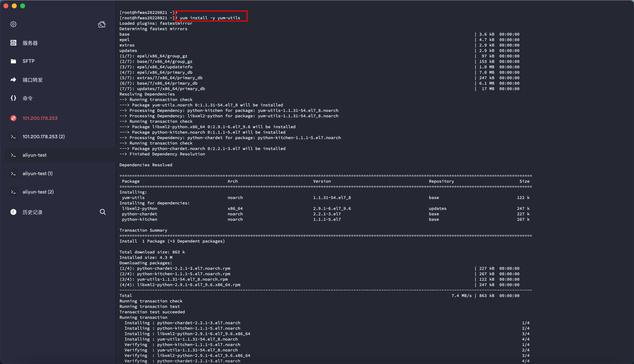
Task: Switch to the aliyun-test session tab
Action: tap(35, 155)
